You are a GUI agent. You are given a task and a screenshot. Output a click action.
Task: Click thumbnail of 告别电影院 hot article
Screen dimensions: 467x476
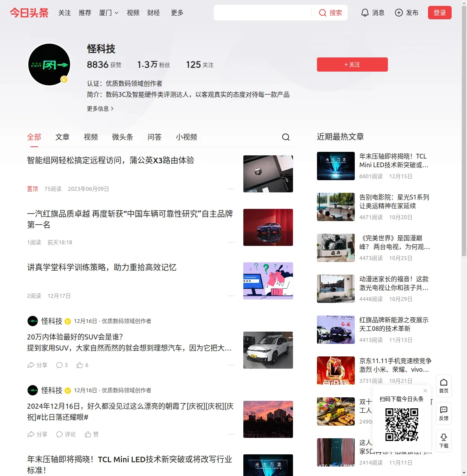click(336, 207)
